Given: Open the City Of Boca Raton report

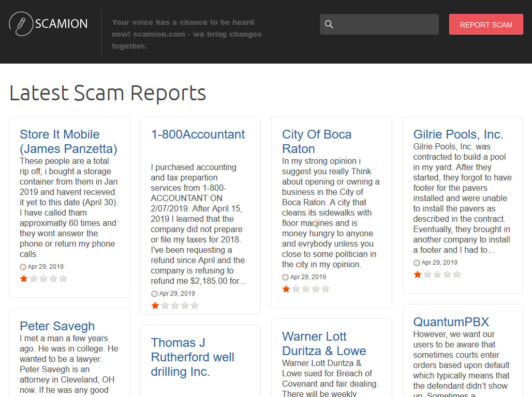Looking at the screenshot, I should pyautogui.click(x=317, y=141).
